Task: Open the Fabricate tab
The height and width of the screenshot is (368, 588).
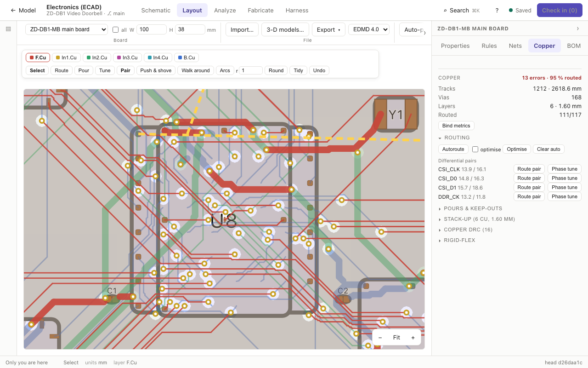Action: coord(260,10)
